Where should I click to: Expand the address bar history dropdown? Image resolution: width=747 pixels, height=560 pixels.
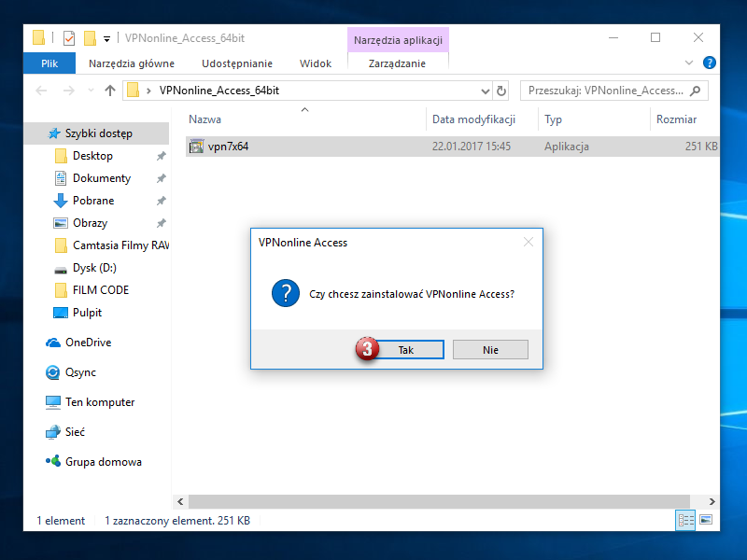(x=485, y=91)
